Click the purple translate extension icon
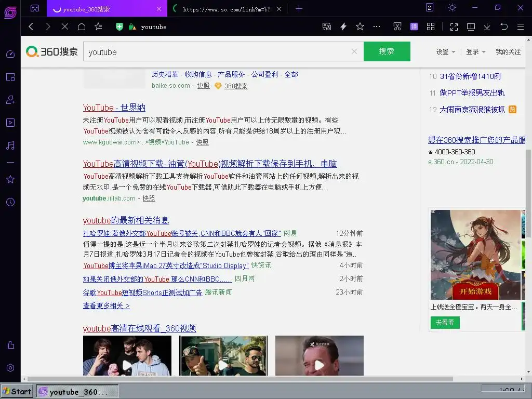Image resolution: width=532 pixels, height=399 pixels. [414, 26]
